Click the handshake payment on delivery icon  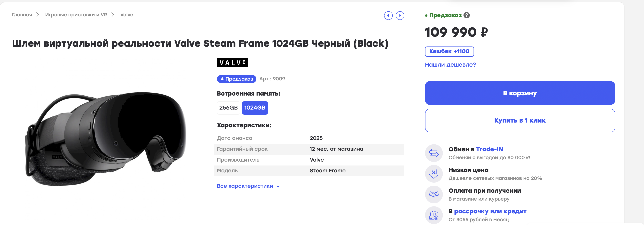click(434, 194)
